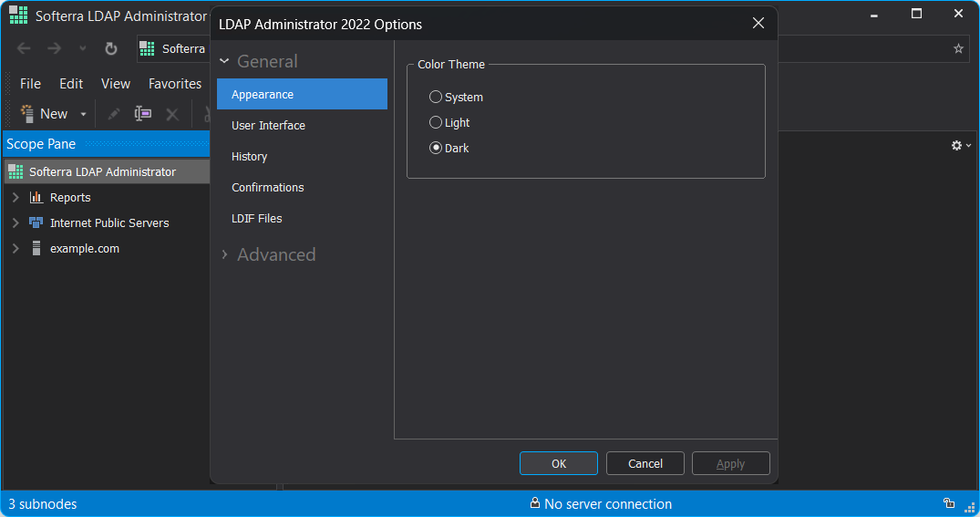Click the Apply button

pos(730,463)
